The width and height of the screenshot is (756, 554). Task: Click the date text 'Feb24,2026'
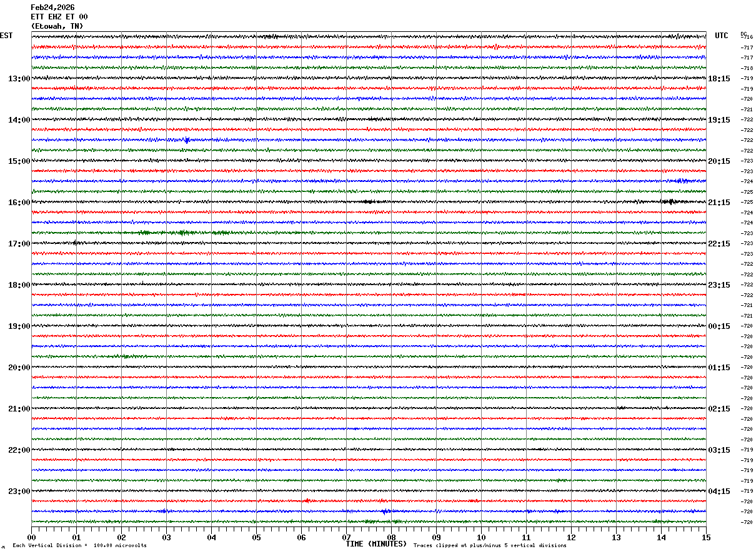[52, 8]
